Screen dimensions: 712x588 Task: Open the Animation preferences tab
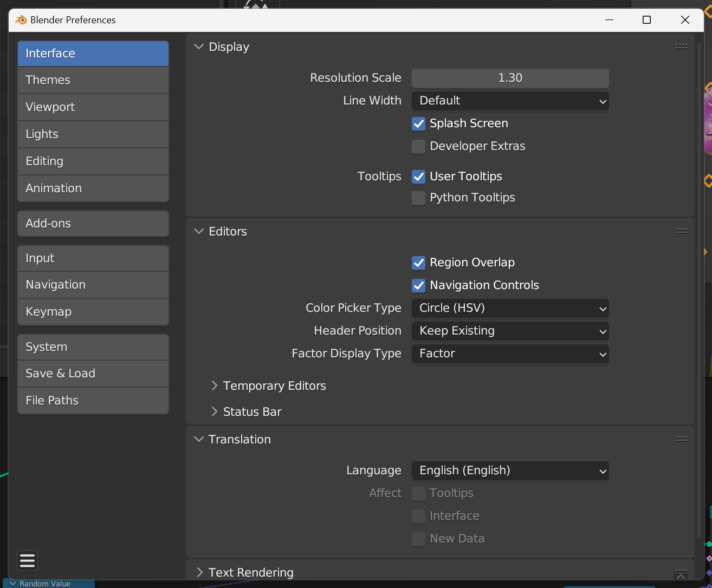point(93,188)
